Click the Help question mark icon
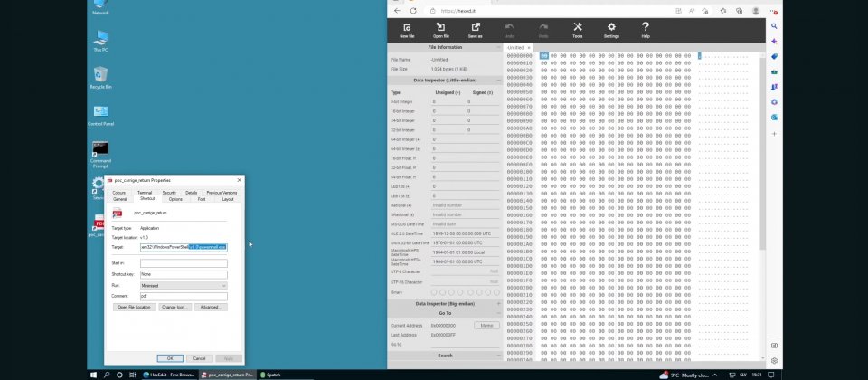The image size is (868, 380). coord(646,29)
